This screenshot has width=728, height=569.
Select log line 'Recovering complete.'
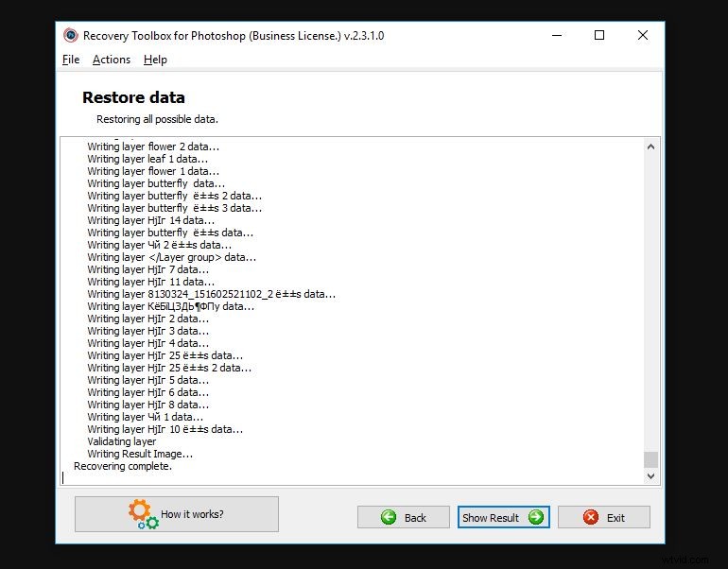coord(123,466)
